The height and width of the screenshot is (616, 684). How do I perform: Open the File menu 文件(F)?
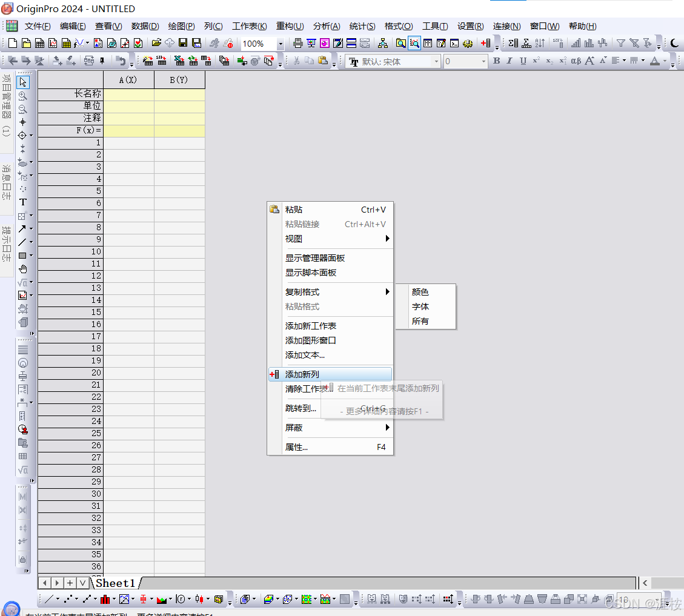pyautogui.click(x=38, y=26)
